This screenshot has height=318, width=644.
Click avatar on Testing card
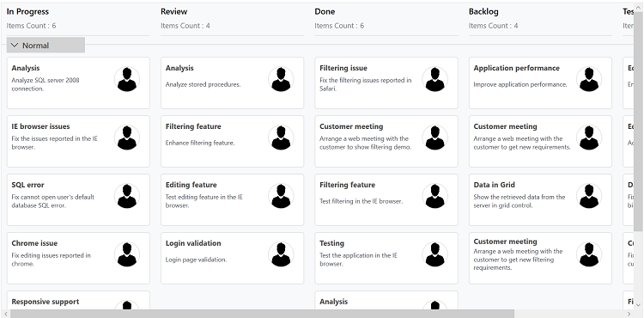tap(435, 254)
